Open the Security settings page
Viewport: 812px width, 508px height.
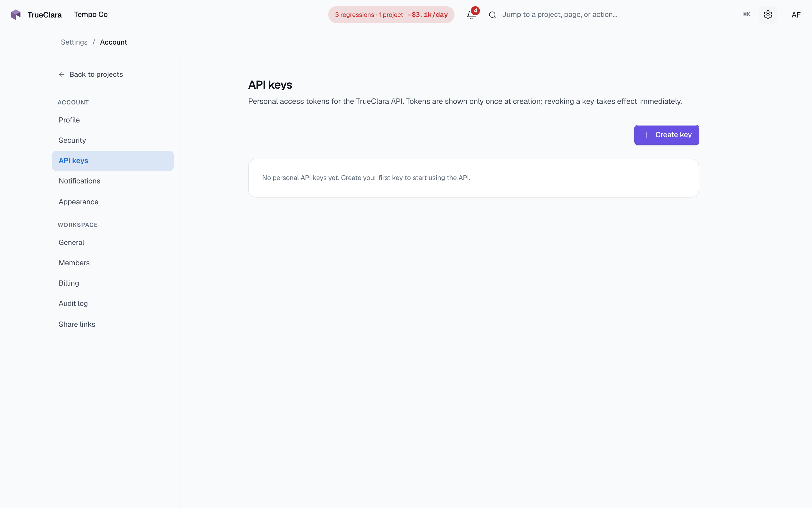pyautogui.click(x=112, y=141)
